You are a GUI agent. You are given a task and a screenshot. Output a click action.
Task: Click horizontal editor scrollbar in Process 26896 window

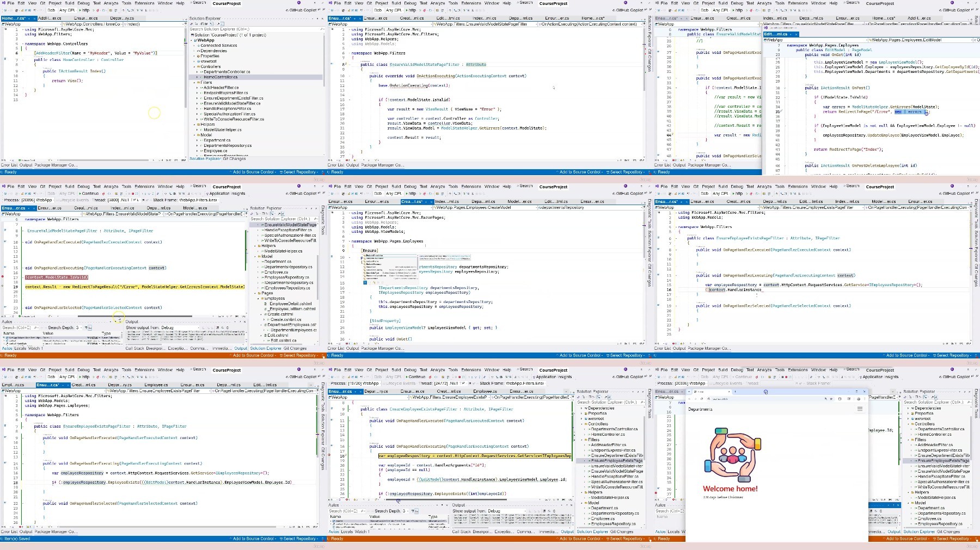[x=135, y=316]
